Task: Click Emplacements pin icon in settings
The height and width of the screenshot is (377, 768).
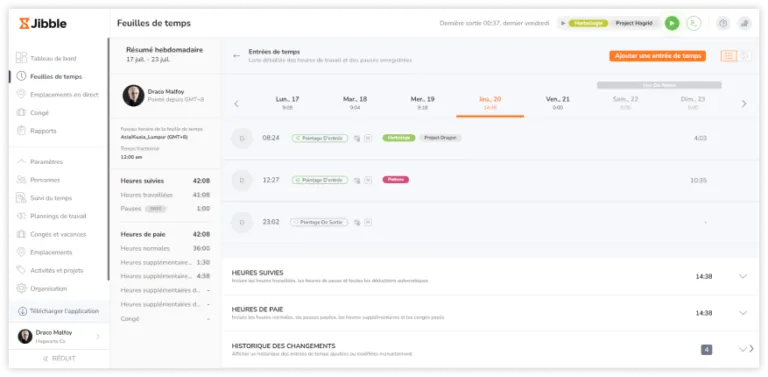Action: 21,252
